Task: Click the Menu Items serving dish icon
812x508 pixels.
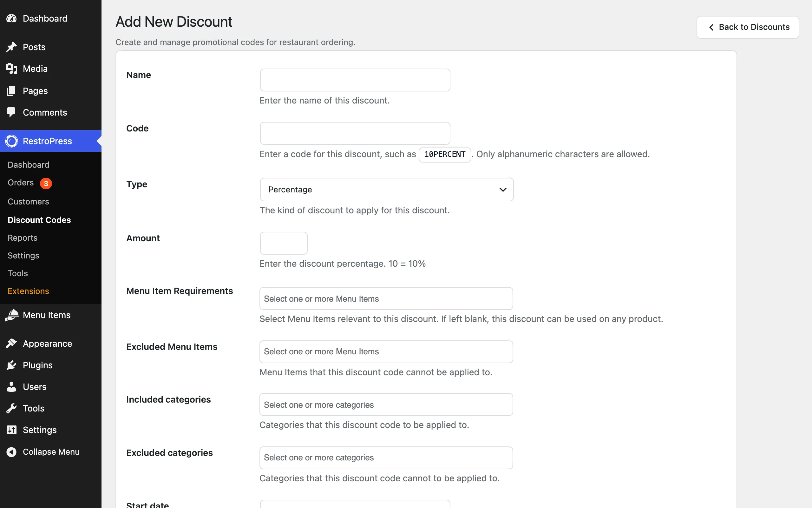Action: (x=11, y=315)
